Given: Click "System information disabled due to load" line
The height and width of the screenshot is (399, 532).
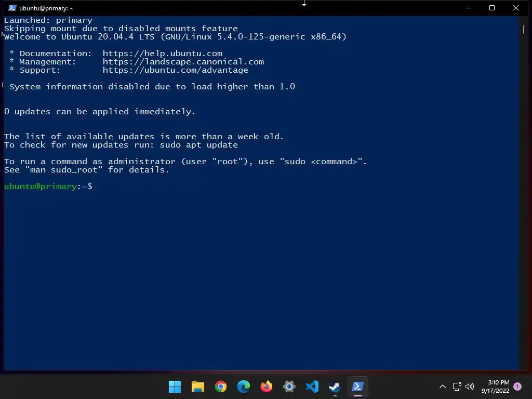Looking at the screenshot, I should pos(152,87).
